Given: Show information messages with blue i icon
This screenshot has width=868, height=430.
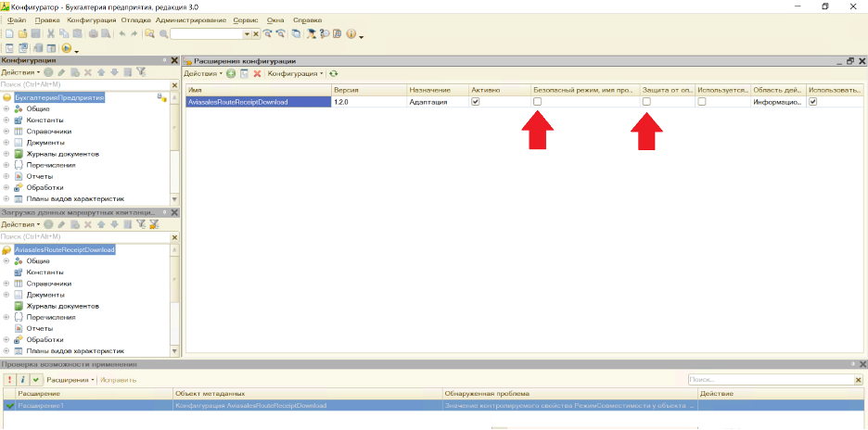Looking at the screenshot, I should point(22,380).
